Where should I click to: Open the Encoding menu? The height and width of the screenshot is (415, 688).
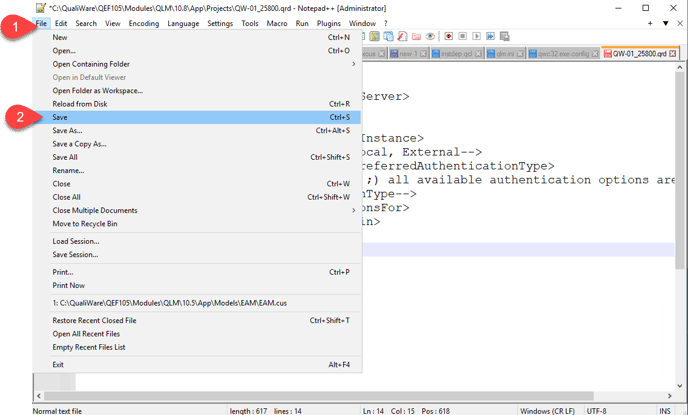(x=144, y=23)
